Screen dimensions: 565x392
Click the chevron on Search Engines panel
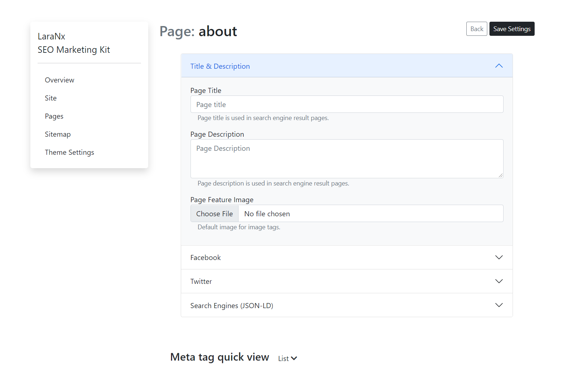(499, 305)
